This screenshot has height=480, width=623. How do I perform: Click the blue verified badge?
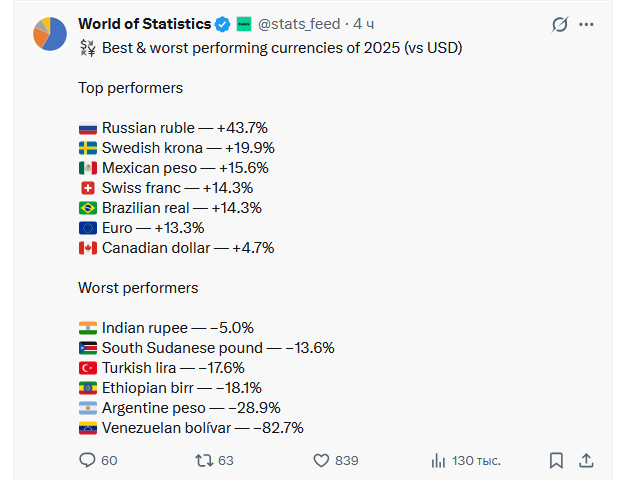click(224, 24)
